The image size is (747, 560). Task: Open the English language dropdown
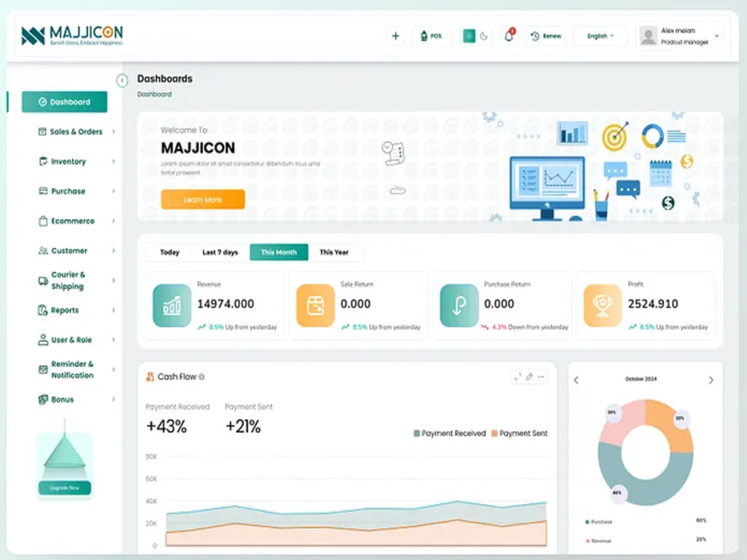click(601, 36)
